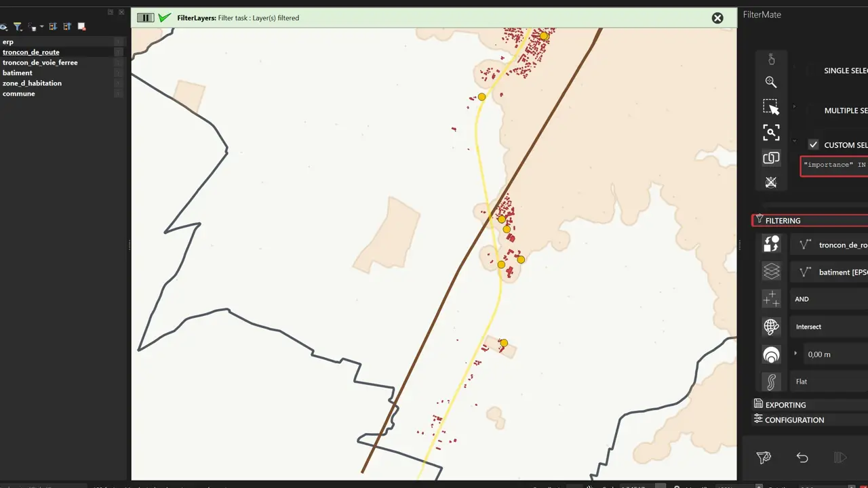Select the troncon_de_voie_ferree layer

[40, 62]
